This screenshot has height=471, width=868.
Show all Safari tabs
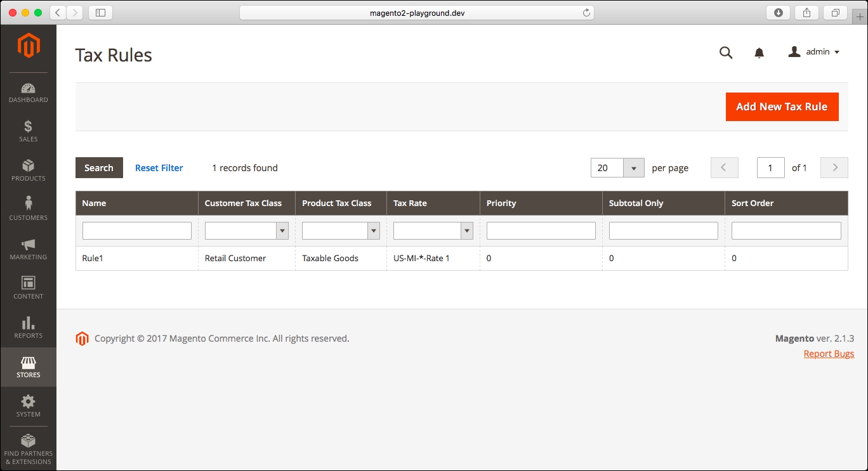point(836,13)
